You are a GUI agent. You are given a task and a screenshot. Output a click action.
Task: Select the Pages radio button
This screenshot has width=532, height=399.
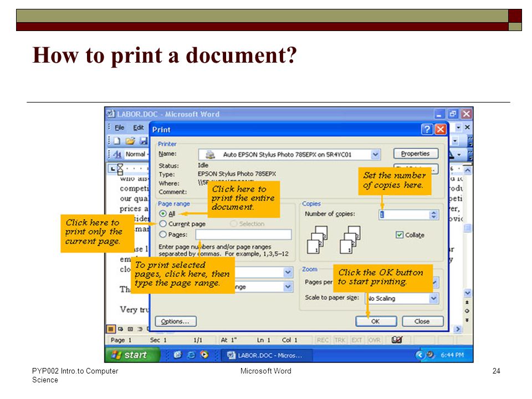pyautogui.click(x=163, y=234)
